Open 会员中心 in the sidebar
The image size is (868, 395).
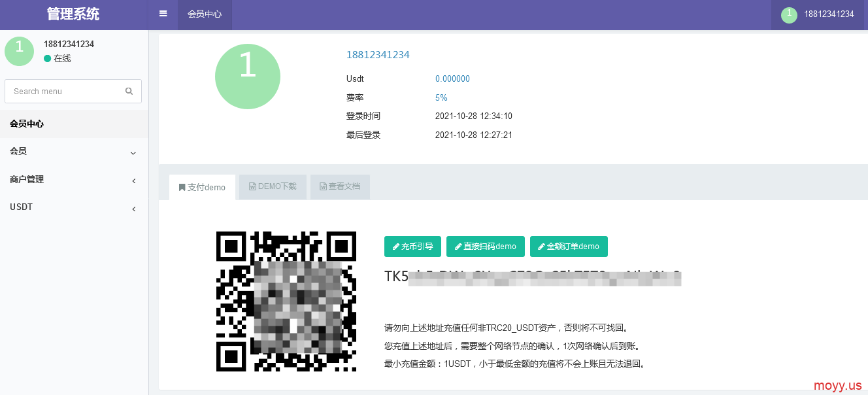(x=75, y=124)
